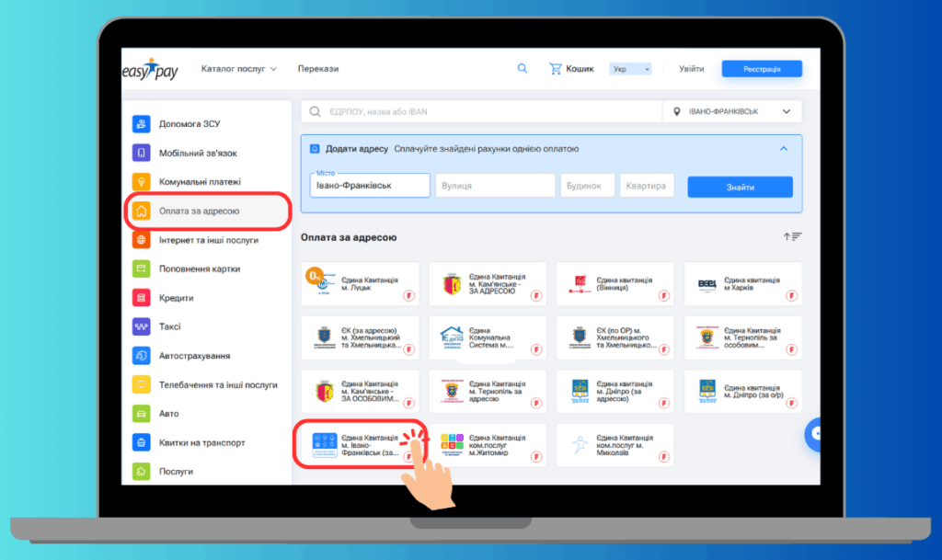Click the Мобільний зв'язок phone icon
942x560 pixels.
(x=141, y=153)
